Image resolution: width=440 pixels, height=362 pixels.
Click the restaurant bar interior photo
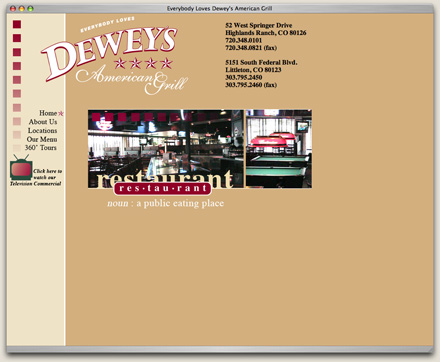tap(166, 149)
